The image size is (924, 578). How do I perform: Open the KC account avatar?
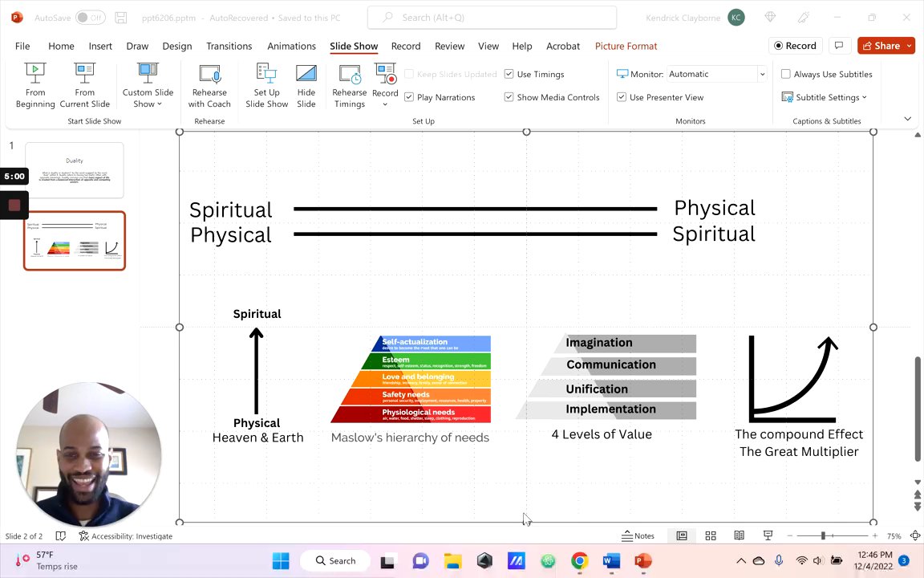(736, 18)
